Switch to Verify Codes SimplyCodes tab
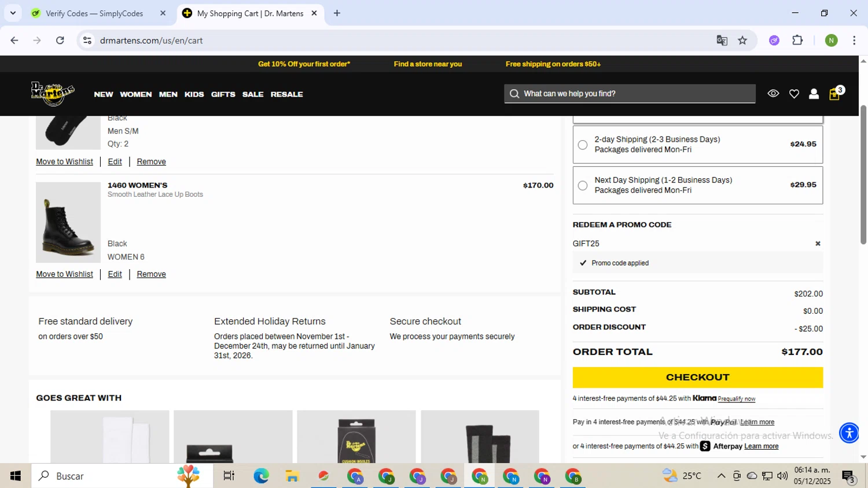The width and height of the screenshot is (868, 488). click(94, 13)
